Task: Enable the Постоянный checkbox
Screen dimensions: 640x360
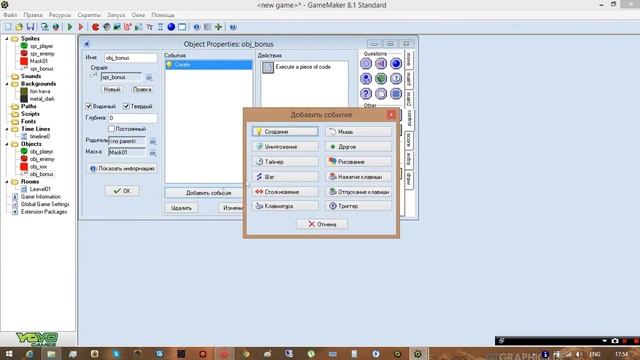Action: click(x=111, y=129)
